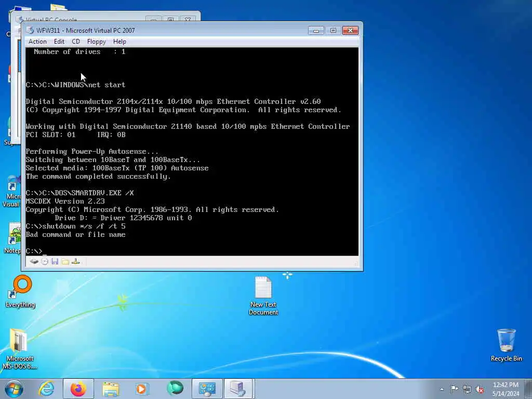Image resolution: width=532 pixels, height=399 pixels.
Task: Switch to Firefox in the taskbar
Action: [x=78, y=389]
